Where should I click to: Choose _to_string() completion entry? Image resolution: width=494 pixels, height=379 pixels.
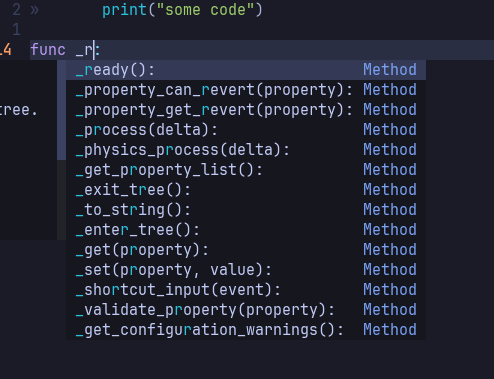[x=246, y=210]
